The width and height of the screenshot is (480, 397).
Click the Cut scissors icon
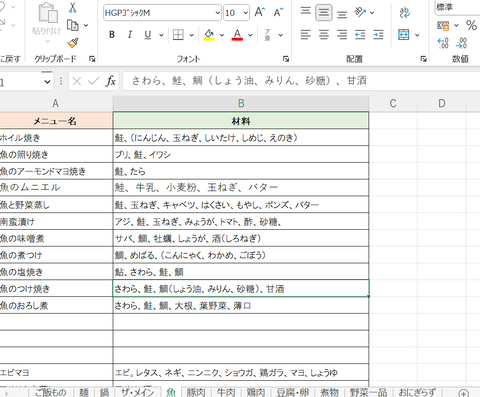pyautogui.click(x=72, y=7)
